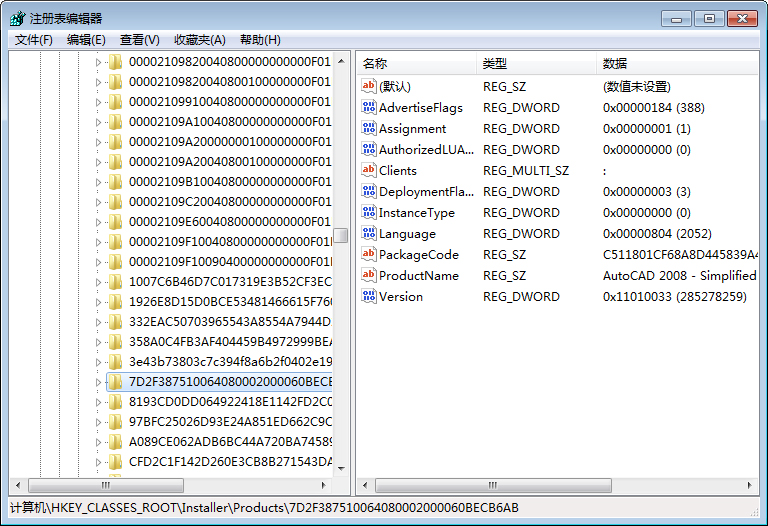Click string icon of Clients value

point(368,170)
